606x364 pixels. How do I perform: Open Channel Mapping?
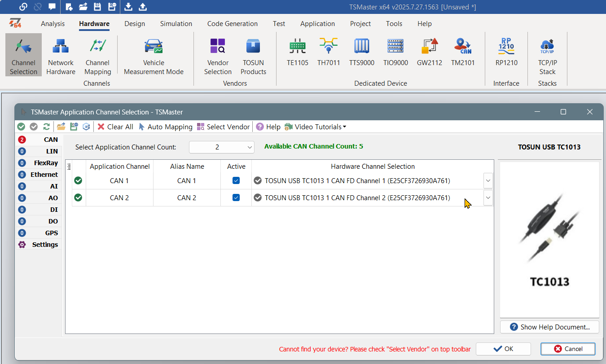tap(97, 55)
